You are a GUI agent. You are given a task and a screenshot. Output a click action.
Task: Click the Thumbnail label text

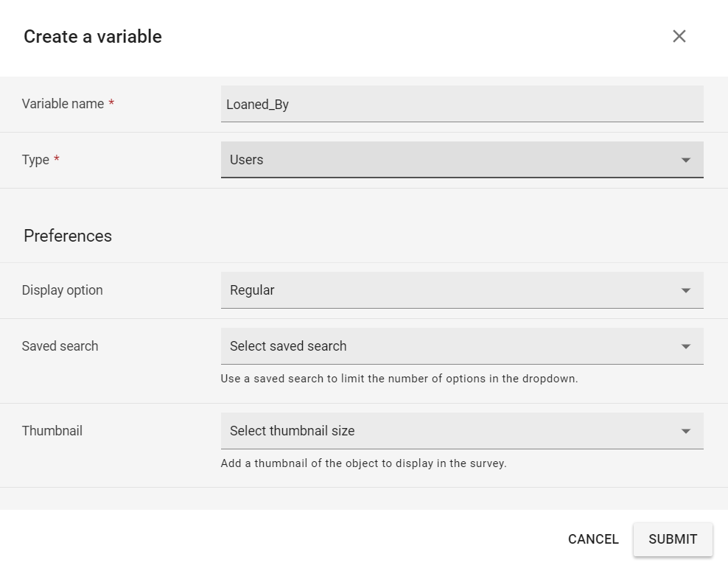tap(52, 431)
